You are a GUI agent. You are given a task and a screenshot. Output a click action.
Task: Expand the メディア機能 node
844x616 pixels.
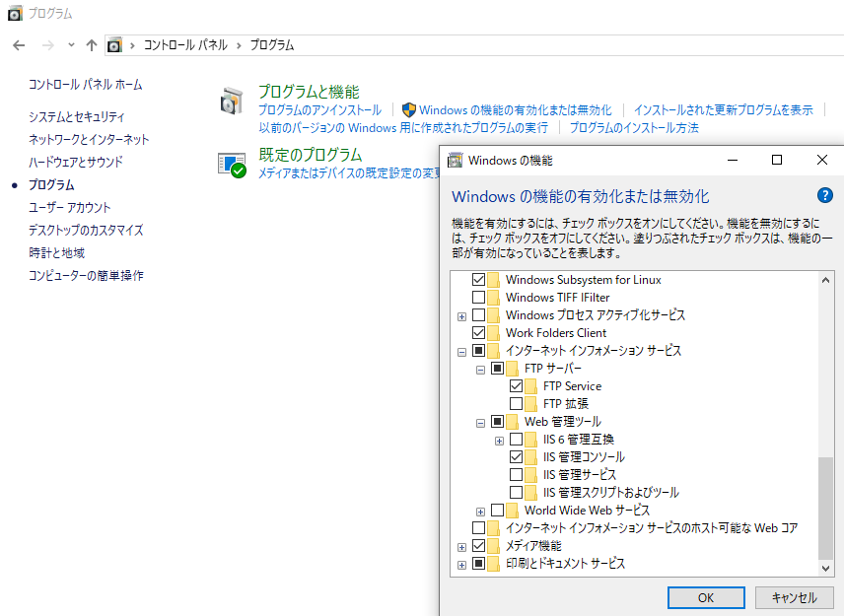(461, 548)
